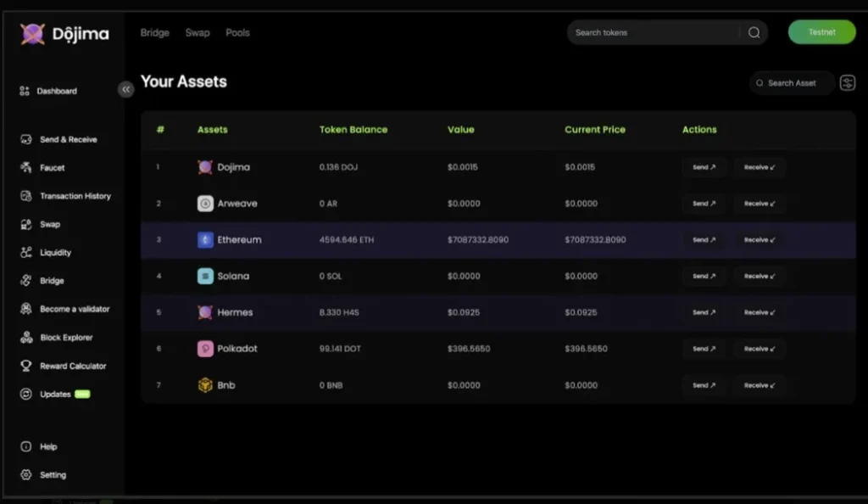Click Receive for the Dojima row

[759, 166]
